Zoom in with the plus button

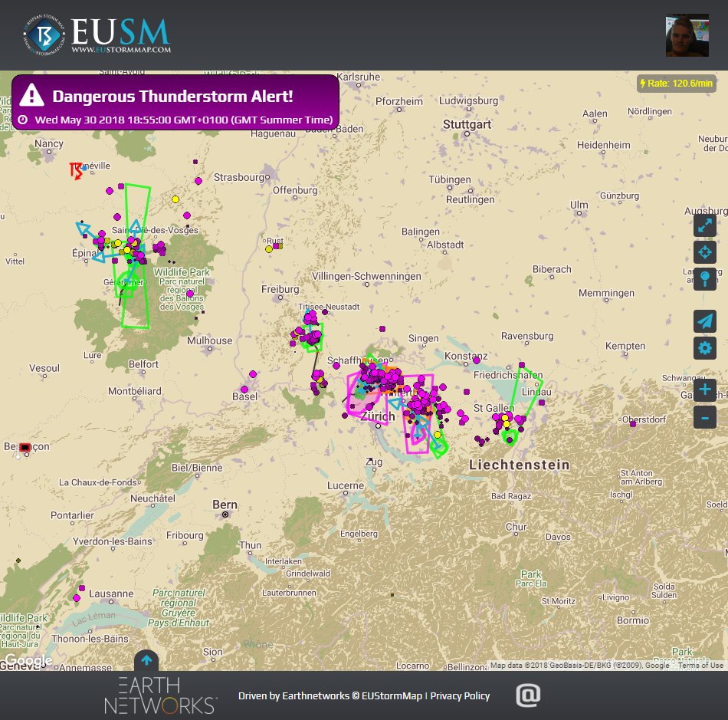705,390
